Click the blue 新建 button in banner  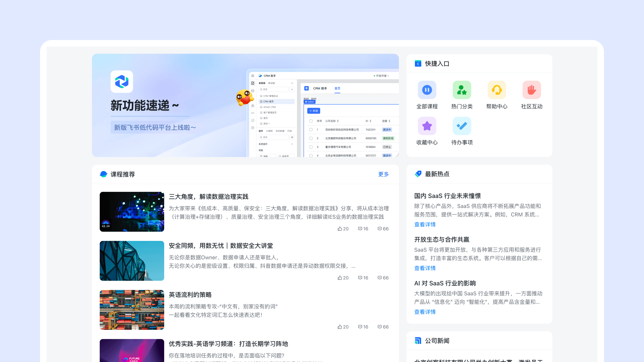[x=314, y=111]
